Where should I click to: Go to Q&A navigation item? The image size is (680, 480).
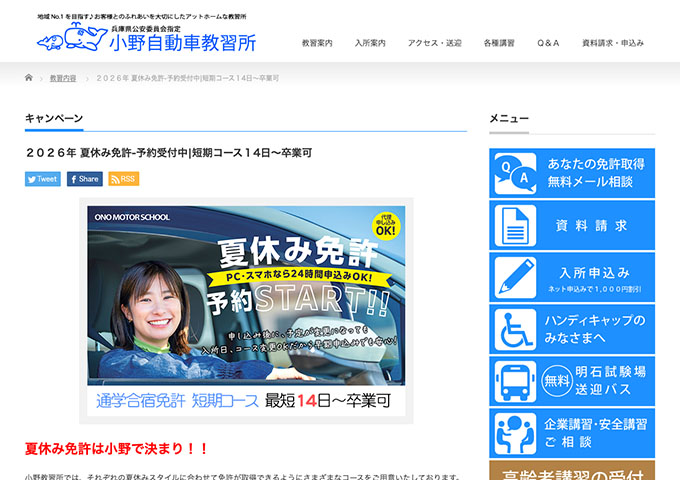pos(548,43)
